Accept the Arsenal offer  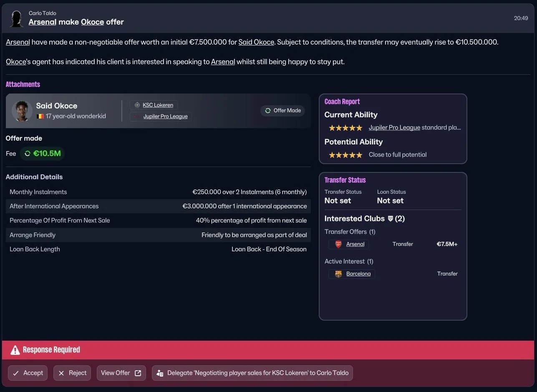tap(28, 373)
